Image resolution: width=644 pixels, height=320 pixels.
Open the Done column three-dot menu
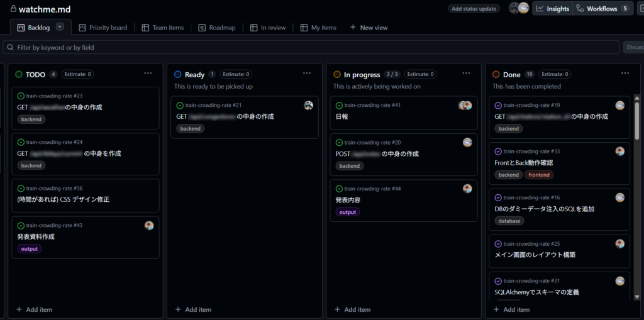625,74
